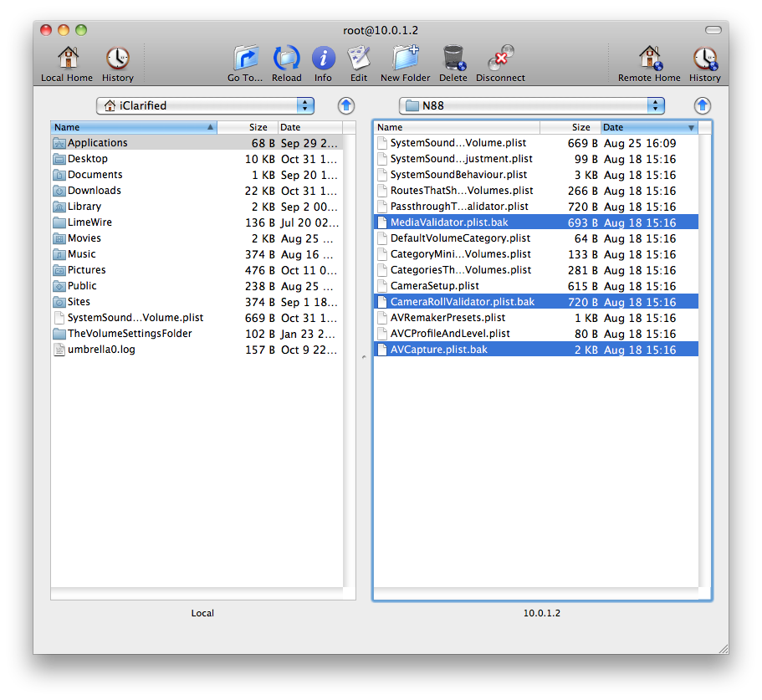Image resolution: width=762 pixels, height=700 pixels.
Task: Click the Go To... toolbar icon
Action: [x=245, y=59]
